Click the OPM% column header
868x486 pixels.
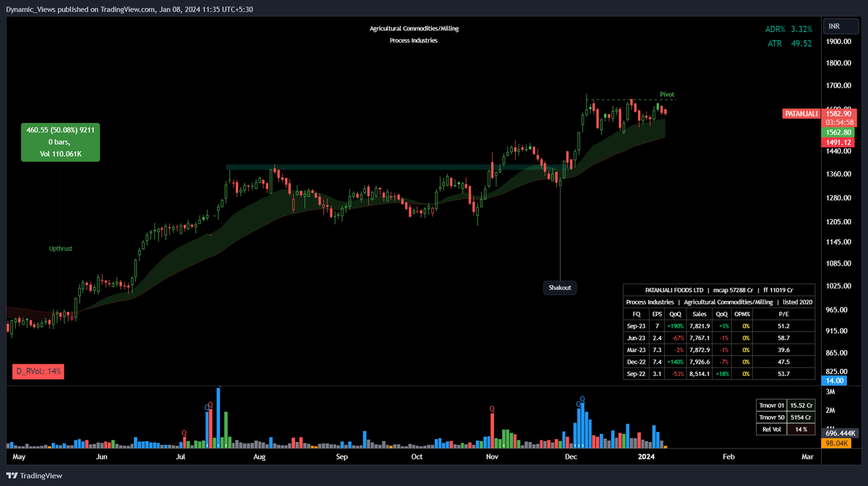tap(741, 314)
